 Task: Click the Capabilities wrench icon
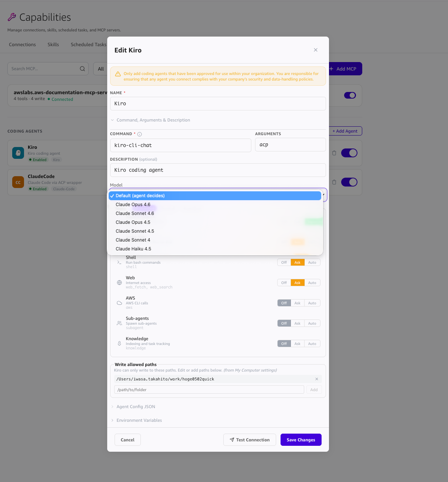coord(12,17)
